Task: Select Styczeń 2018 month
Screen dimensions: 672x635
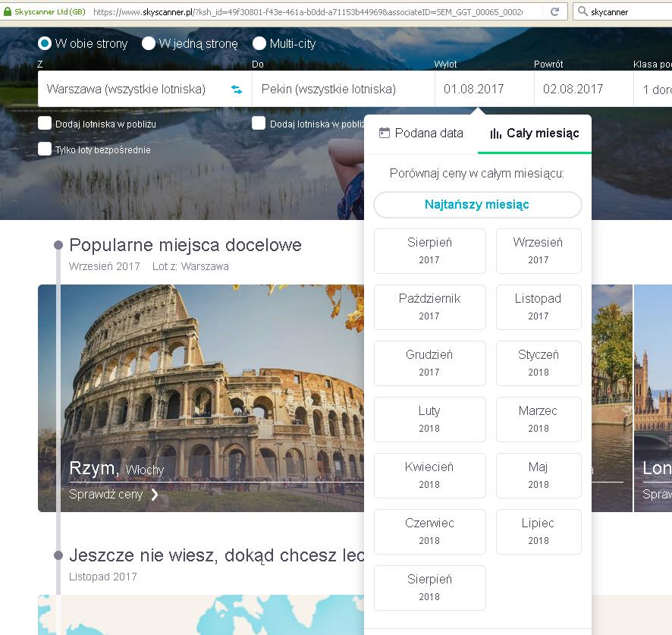Action: (539, 363)
